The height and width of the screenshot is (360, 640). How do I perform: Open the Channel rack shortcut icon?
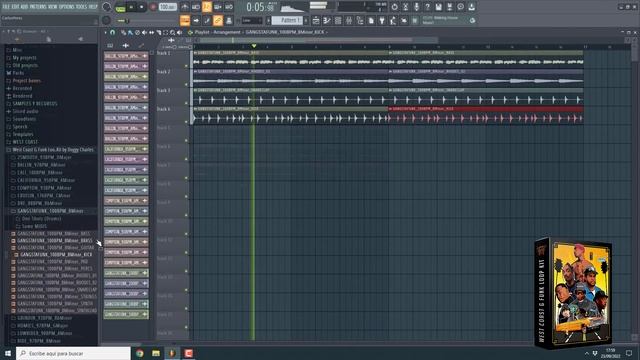pos(338,20)
